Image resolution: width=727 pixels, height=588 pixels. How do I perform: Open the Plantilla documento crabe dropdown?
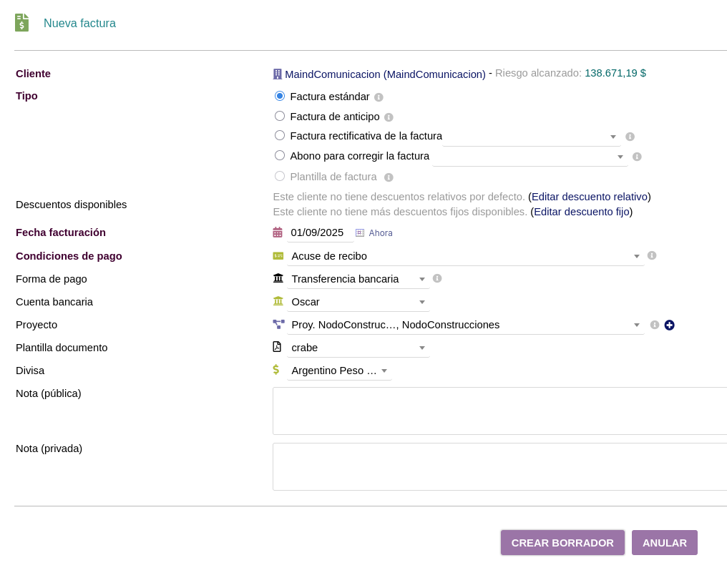(x=358, y=348)
